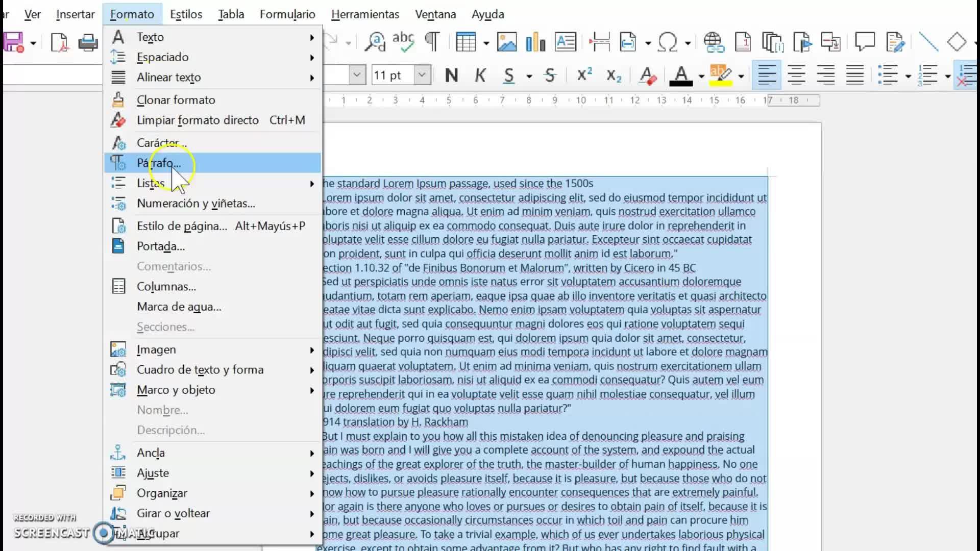Click the Insert Hyperlink globe icon
This screenshot has width=980, height=551.
point(713,42)
